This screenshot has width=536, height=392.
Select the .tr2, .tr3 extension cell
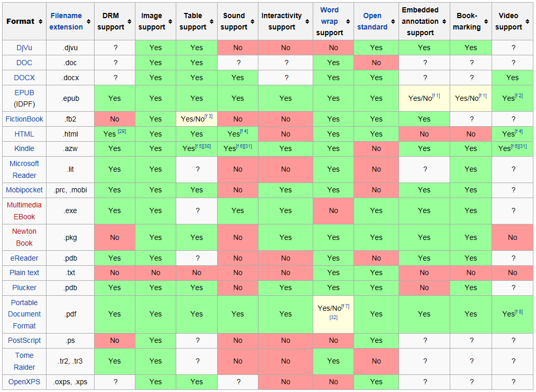pos(70,361)
